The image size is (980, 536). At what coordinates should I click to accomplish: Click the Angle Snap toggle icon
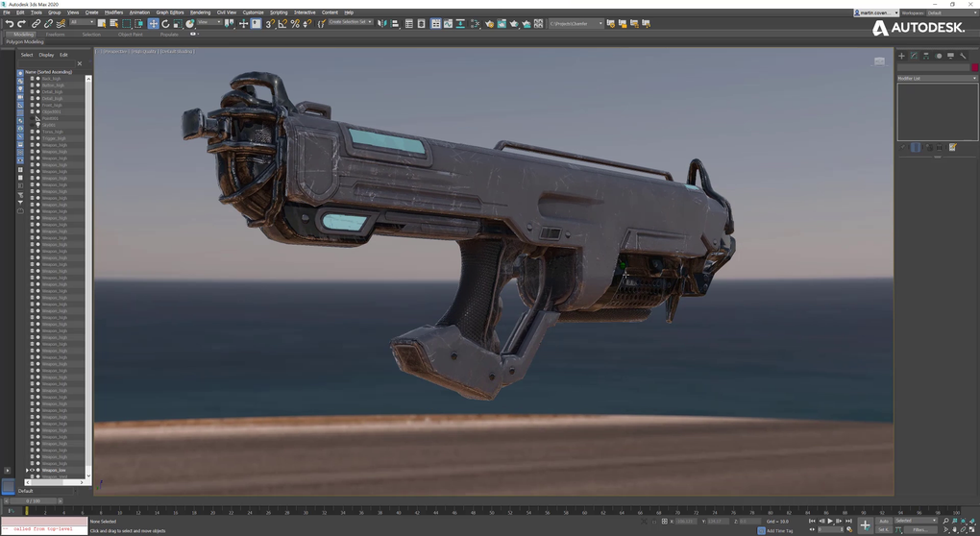282,24
